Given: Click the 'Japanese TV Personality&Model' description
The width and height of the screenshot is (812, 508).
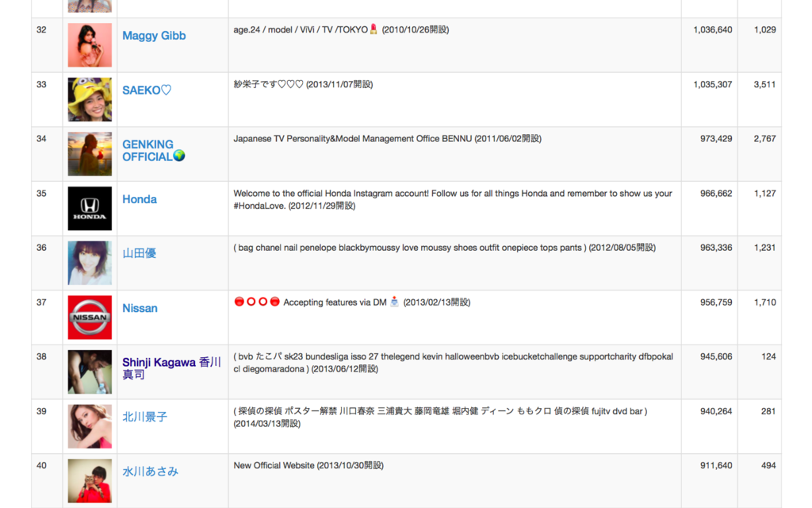Looking at the screenshot, I should pos(387,139).
